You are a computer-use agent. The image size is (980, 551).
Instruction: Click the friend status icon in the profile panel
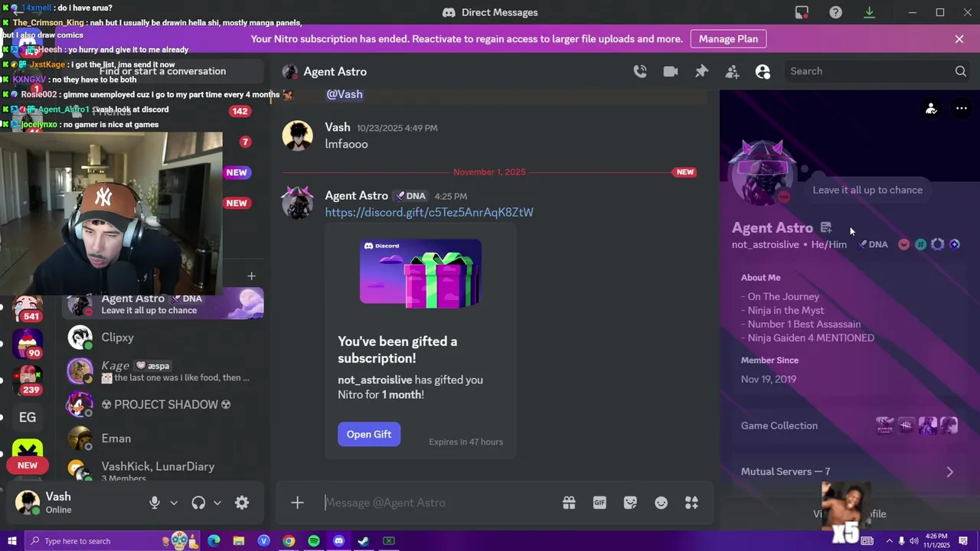coord(931,109)
